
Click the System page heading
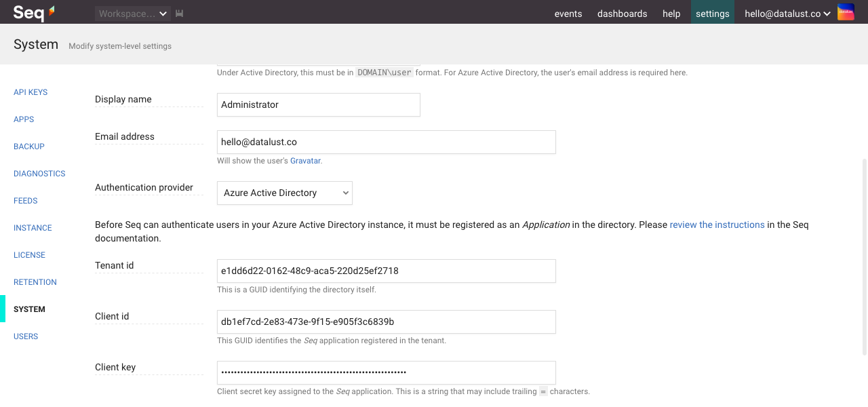coord(36,44)
